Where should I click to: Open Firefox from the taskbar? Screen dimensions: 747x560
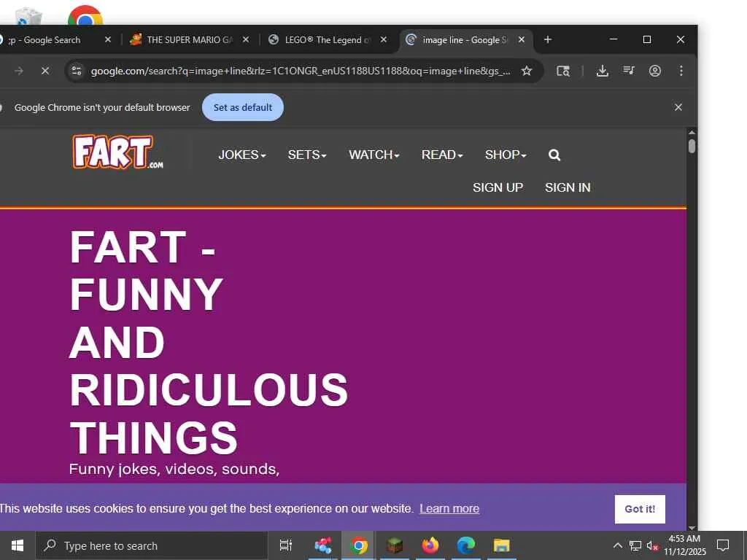tap(430, 545)
